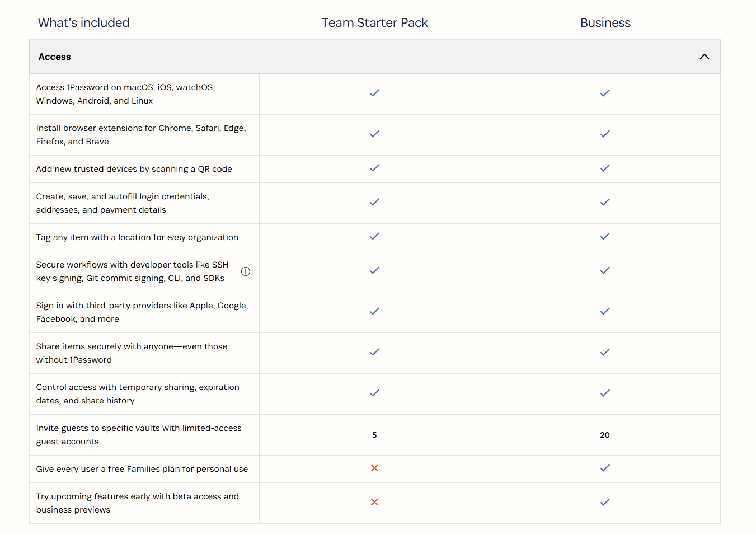Click red X for Families plan under Team Starter
756x535 pixels.
pyautogui.click(x=374, y=468)
